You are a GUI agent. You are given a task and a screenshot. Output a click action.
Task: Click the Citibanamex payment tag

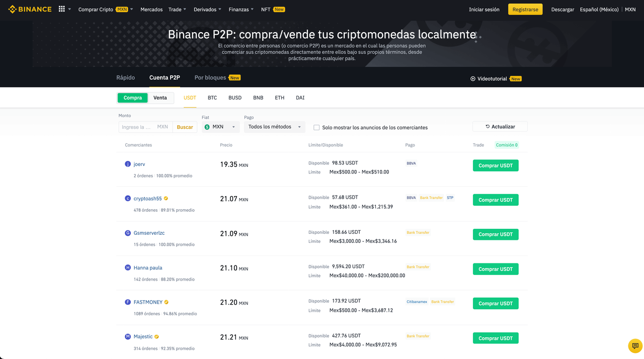click(x=417, y=302)
